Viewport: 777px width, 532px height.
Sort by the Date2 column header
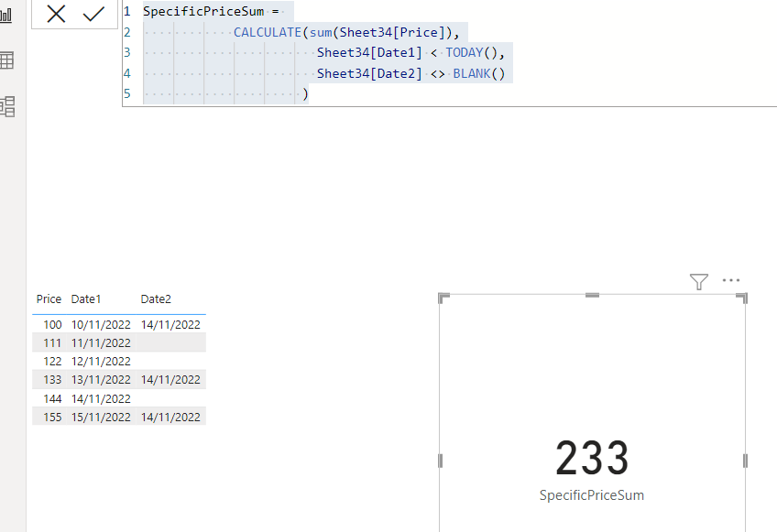tap(156, 299)
